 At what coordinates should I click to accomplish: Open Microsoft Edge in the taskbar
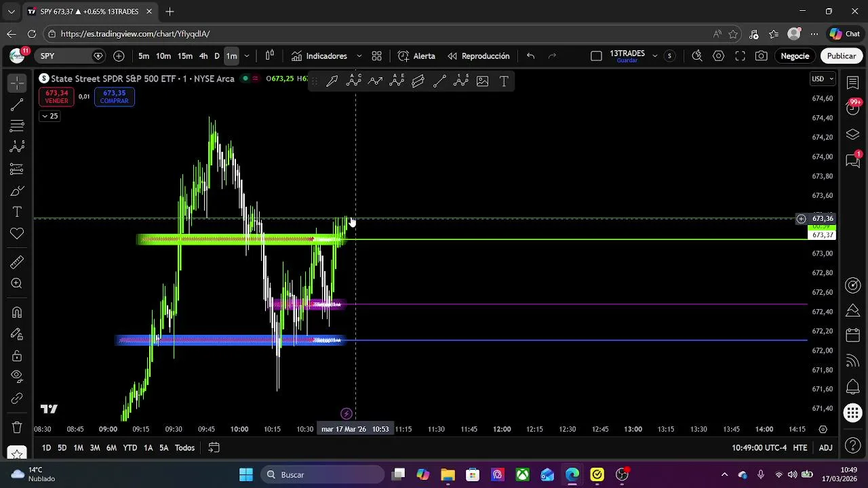pyautogui.click(x=572, y=474)
